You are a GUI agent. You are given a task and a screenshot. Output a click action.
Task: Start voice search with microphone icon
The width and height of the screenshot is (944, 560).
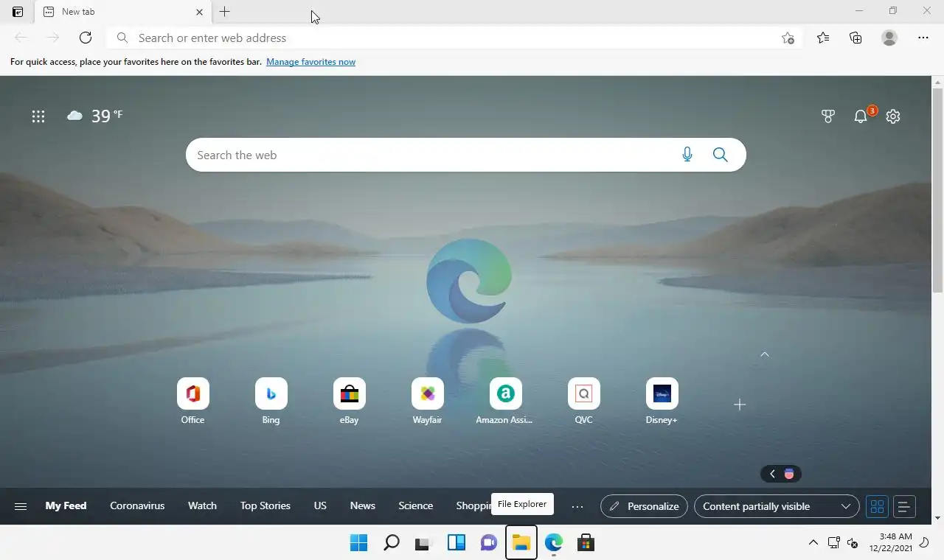pos(687,155)
